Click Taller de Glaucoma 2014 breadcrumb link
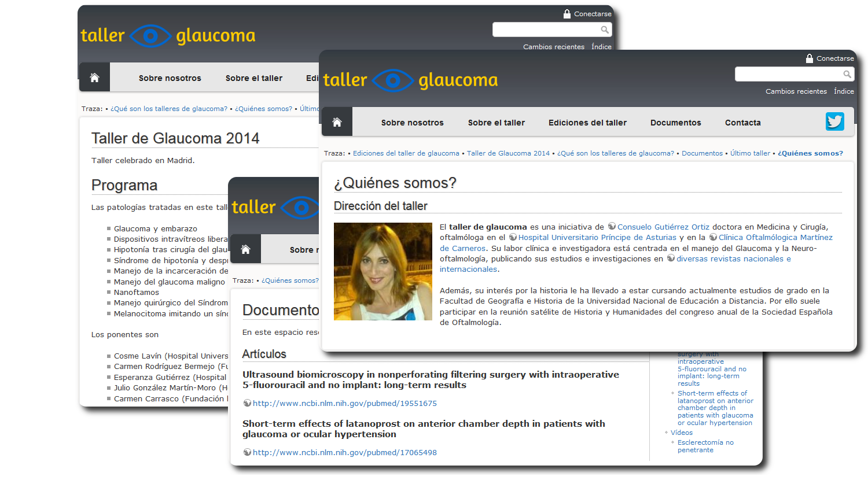Image resolution: width=868 pixels, height=480 pixels. tap(508, 153)
